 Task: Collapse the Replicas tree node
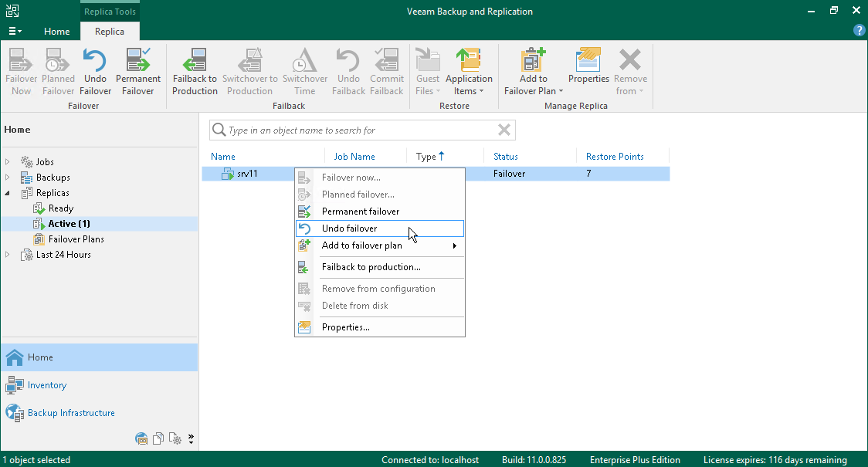[7, 193]
